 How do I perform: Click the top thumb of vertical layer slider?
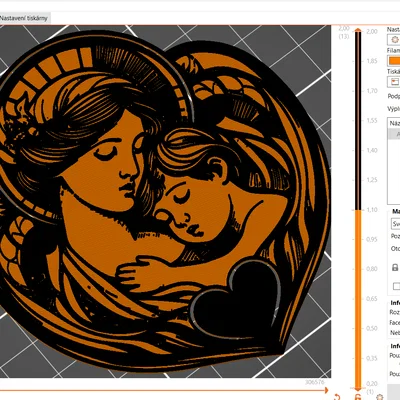tap(358, 31)
